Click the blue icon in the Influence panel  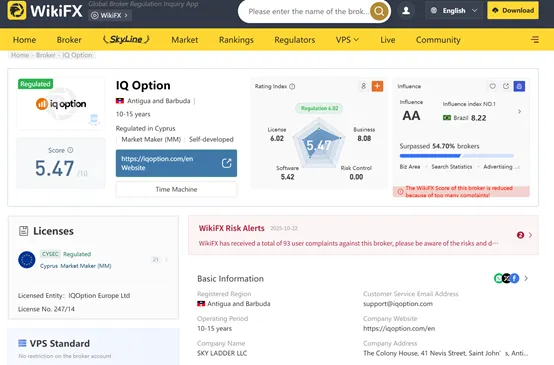(519, 86)
